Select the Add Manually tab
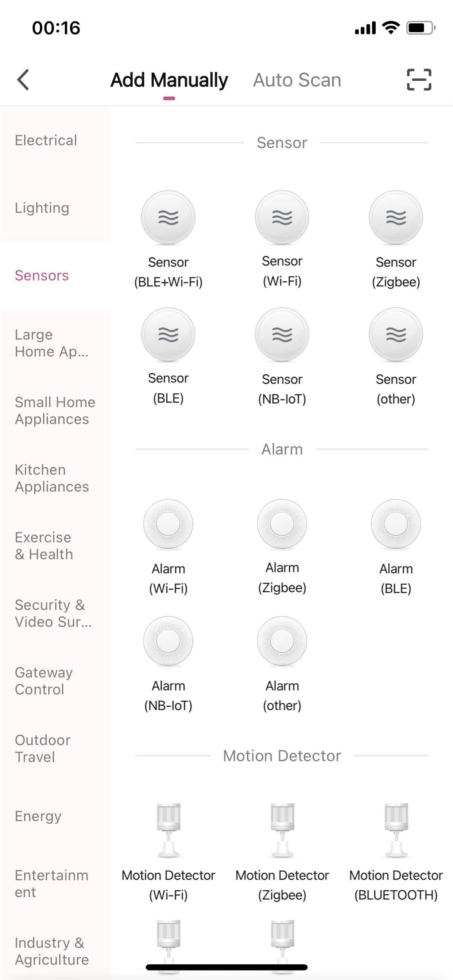Viewport: 453px width, 980px height. 169,80
